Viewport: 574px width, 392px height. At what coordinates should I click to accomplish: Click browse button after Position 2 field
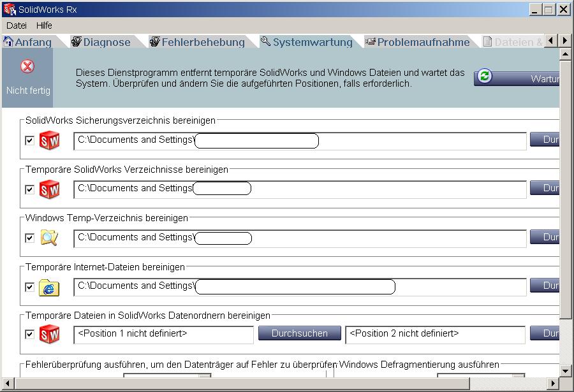tap(545, 333)
